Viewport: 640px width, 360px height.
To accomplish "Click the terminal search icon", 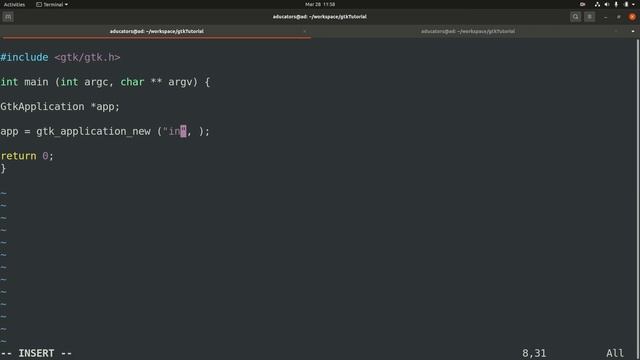I will pos(576,17).
